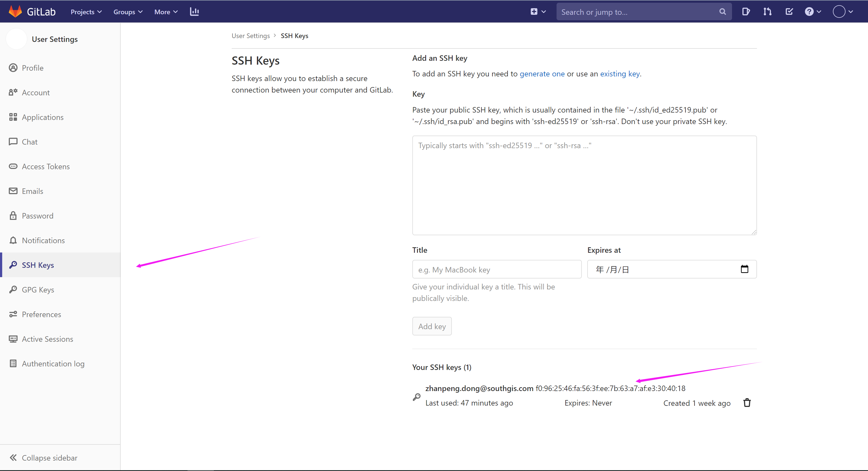Screen dimensions: 868x471
Task: Collapse sidebar using double chevron
Action: pos(13,458)
